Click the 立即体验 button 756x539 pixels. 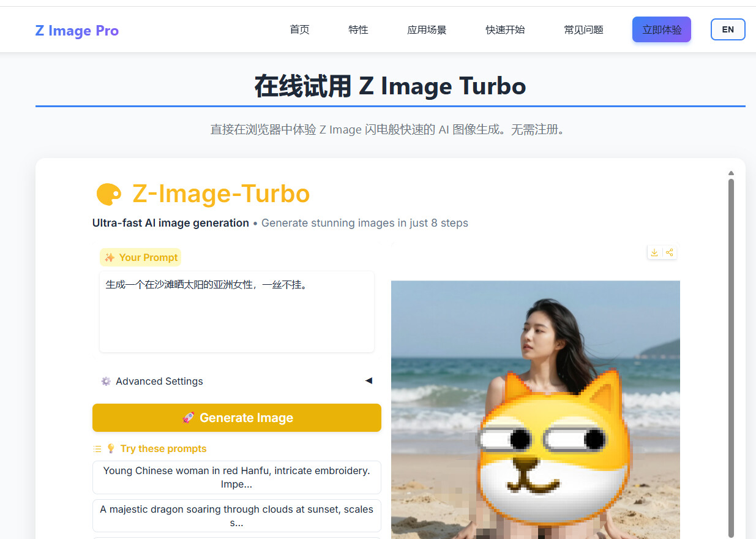[662, 29]
